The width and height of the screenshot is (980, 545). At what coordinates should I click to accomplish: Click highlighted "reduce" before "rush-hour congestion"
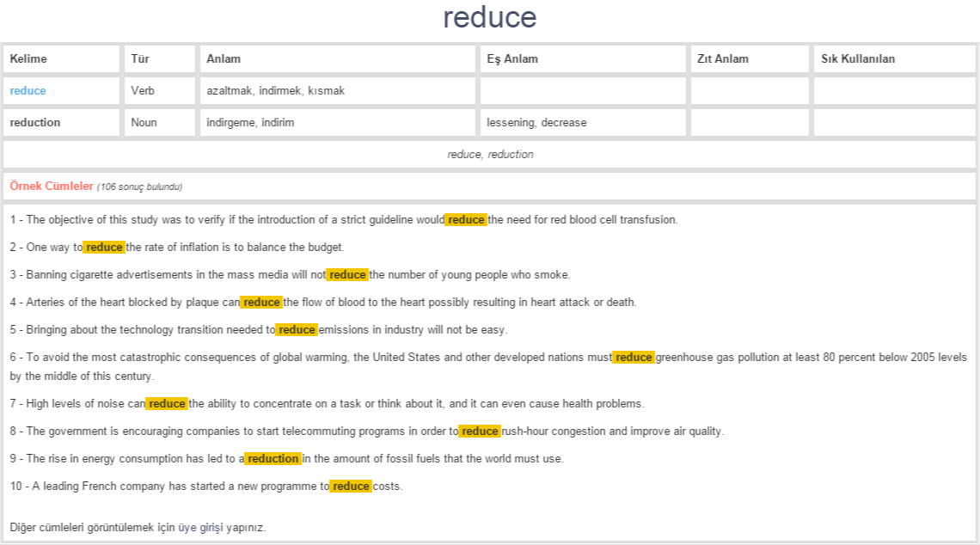(x=480, y=432)
